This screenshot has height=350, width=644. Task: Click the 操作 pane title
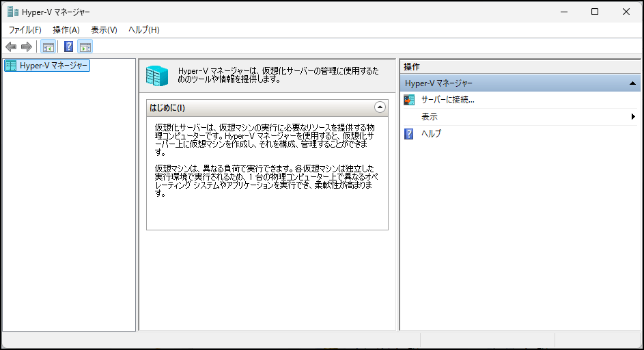[x=412, y=66]
